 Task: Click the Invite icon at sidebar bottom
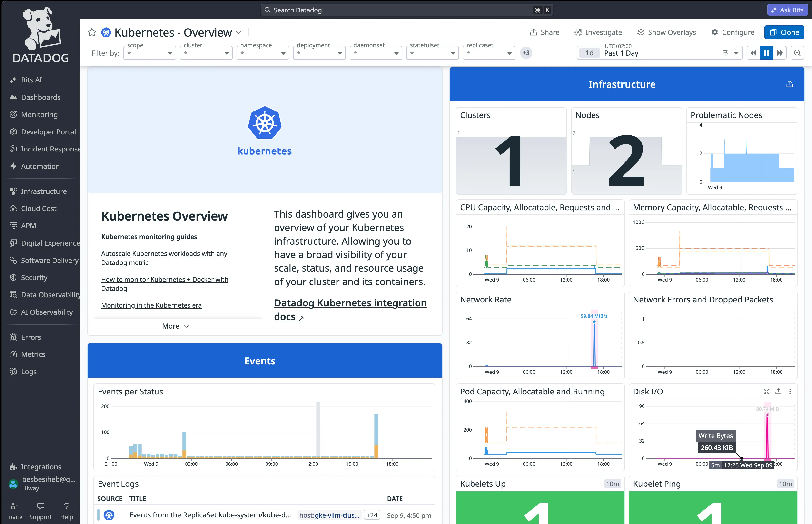[14, 506]
